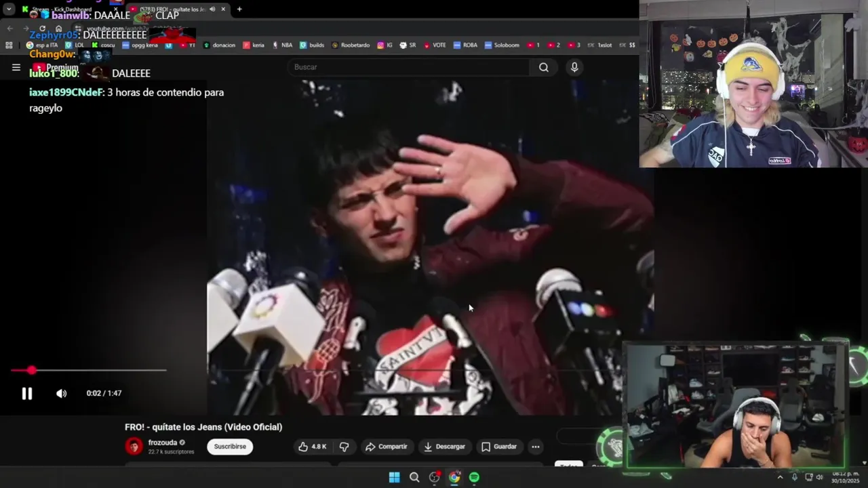This screenshot has height=488, width=868.
Task: Open a new browser tab
Action: click(x=239, y=9)
